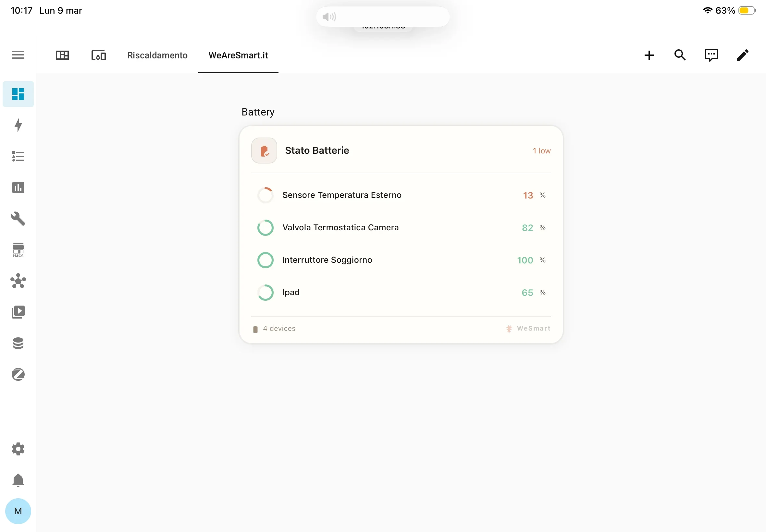
Task: Open Developer Tools wrench icon
Action: click(x=18, y=219)
